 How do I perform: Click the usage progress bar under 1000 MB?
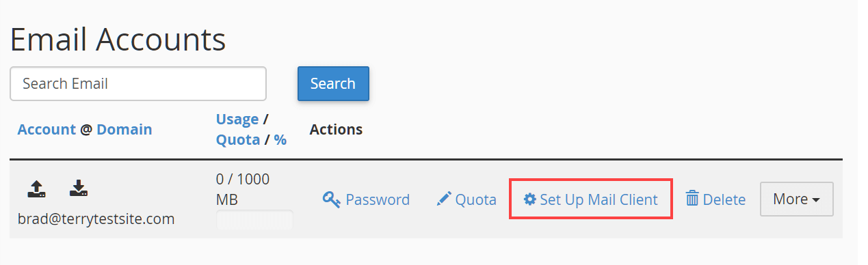(254, 221)
